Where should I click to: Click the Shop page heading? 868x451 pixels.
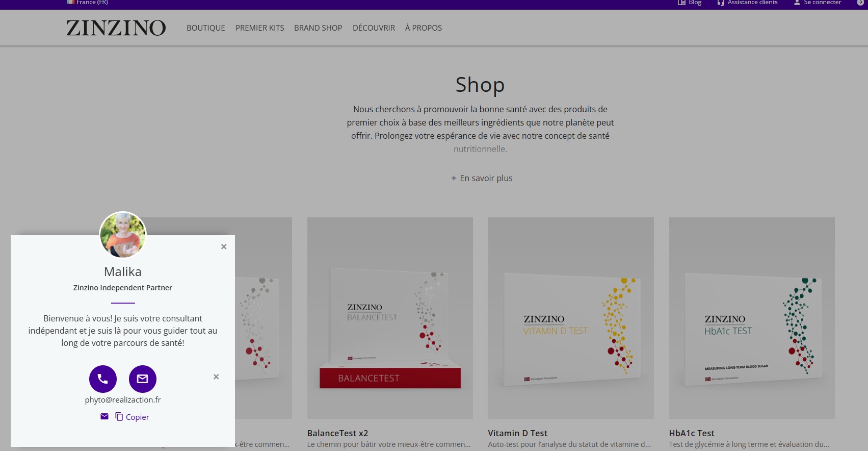480,85
